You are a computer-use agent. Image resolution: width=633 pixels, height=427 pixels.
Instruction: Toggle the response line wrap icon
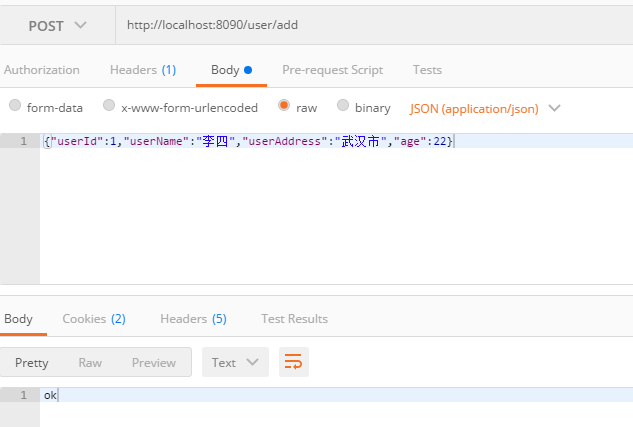tap(293, 362)
